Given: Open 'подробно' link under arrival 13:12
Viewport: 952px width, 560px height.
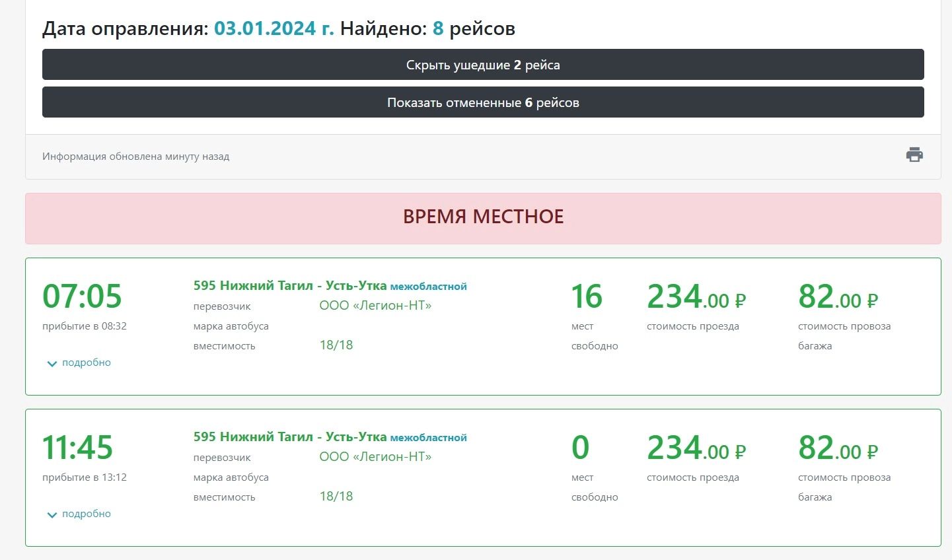Looking at the screenshot, I should (x=86, y=514).
